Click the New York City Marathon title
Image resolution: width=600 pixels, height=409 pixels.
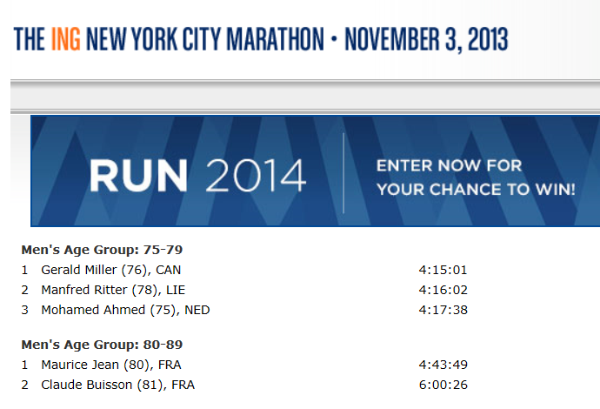click(203, 40)
